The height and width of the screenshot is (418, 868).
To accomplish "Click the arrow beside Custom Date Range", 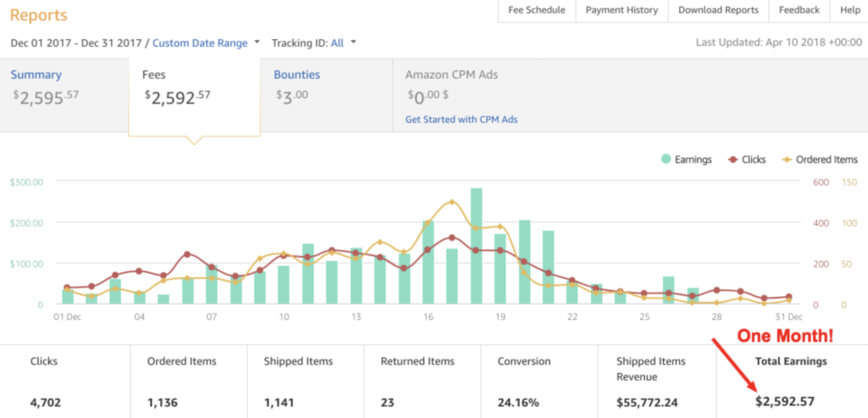I will pyautogui.click(x=257, y=42).
